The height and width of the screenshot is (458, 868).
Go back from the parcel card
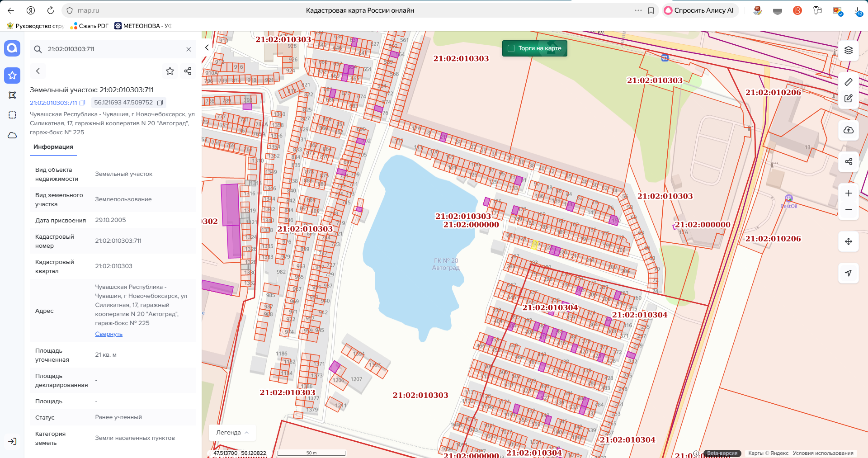[38, 71]
